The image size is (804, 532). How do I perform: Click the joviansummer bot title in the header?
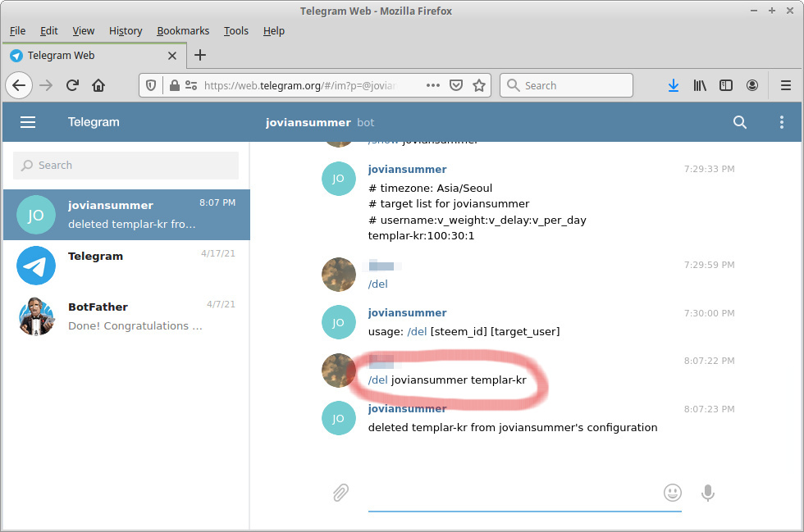pyautogui.click(x=319, y=122)
